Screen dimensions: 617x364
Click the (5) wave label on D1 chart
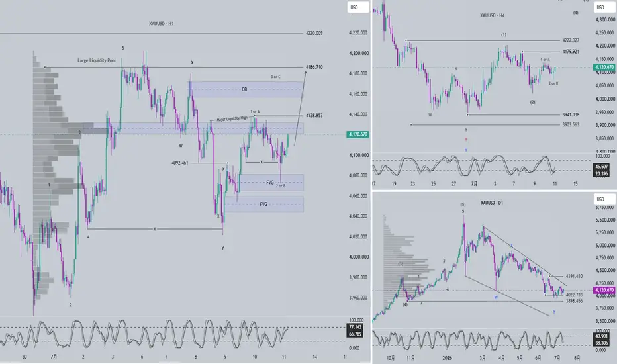[463, 205]
